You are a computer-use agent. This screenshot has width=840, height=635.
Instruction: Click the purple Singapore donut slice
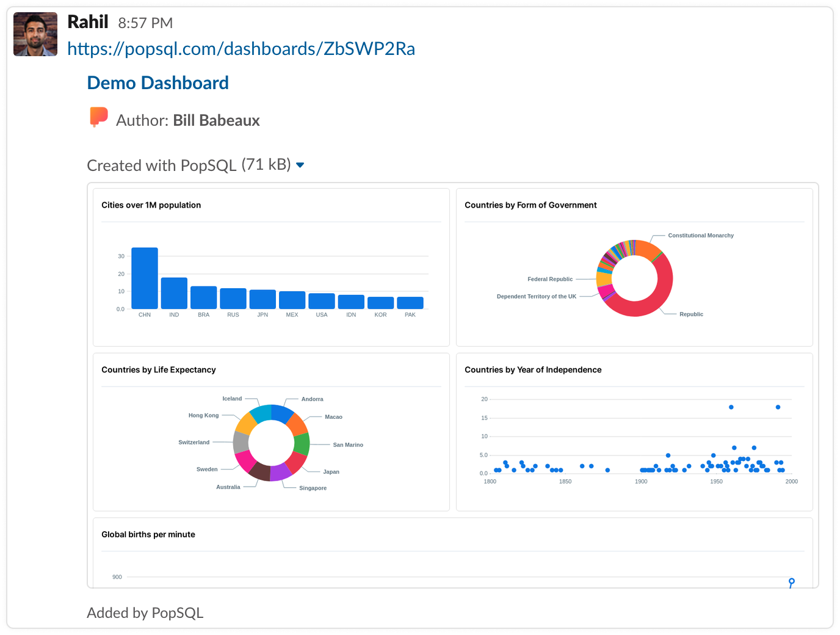281,473
